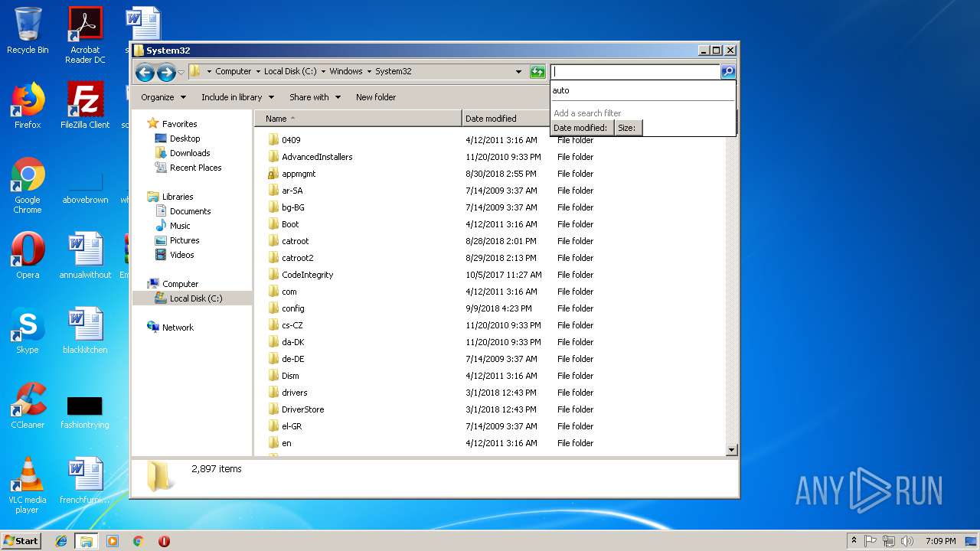The image size is (980, 551).
Task: Open the Opera desktop shortcut
Action: pyautogui.click(x=28, y=256)
